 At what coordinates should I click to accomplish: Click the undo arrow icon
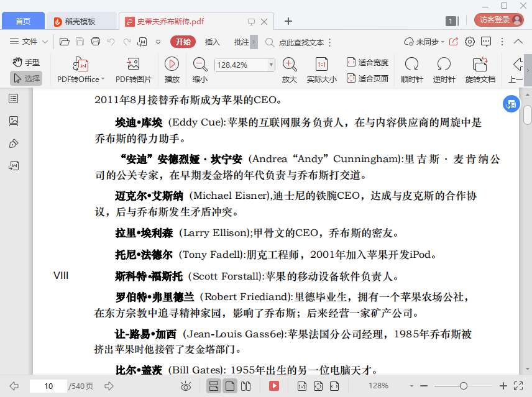point(111,42)
